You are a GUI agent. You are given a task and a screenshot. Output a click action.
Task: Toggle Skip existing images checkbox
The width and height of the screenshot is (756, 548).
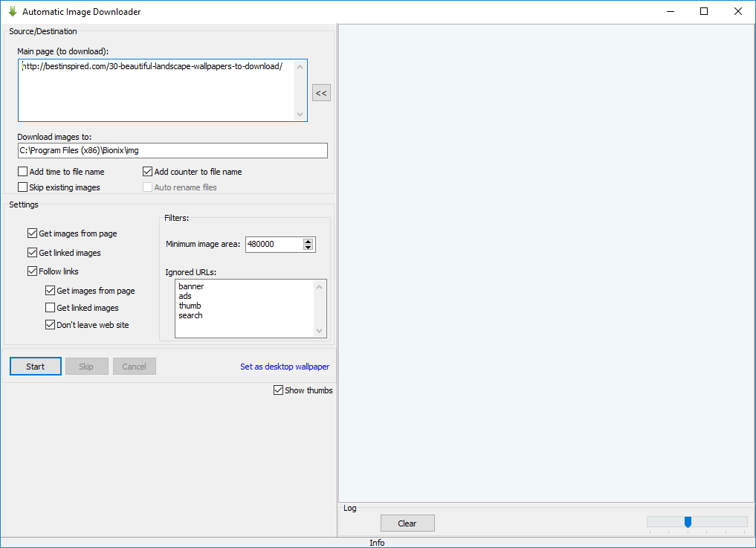pos(23,187)
